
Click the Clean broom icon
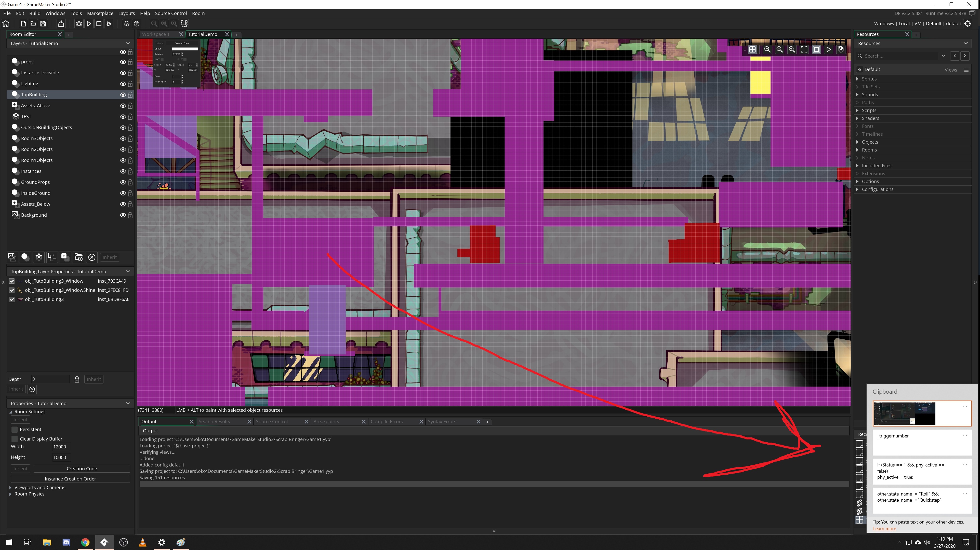[109, 24]
